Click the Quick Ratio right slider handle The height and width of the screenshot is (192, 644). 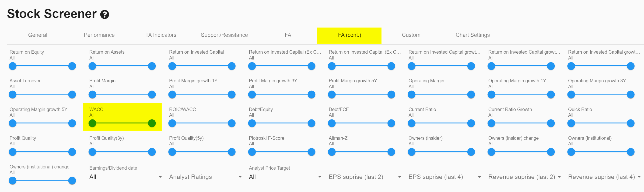[630, 123]
